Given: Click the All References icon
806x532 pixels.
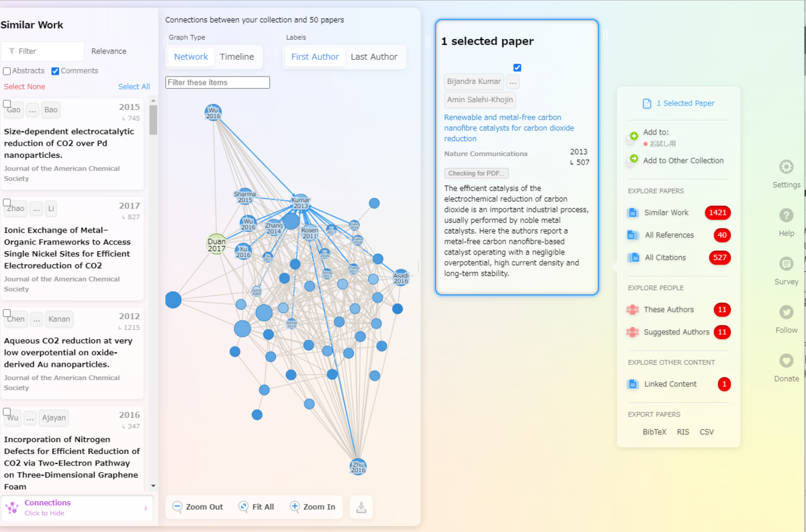Looking at the screenshot, I should click(x=633, y=235).
